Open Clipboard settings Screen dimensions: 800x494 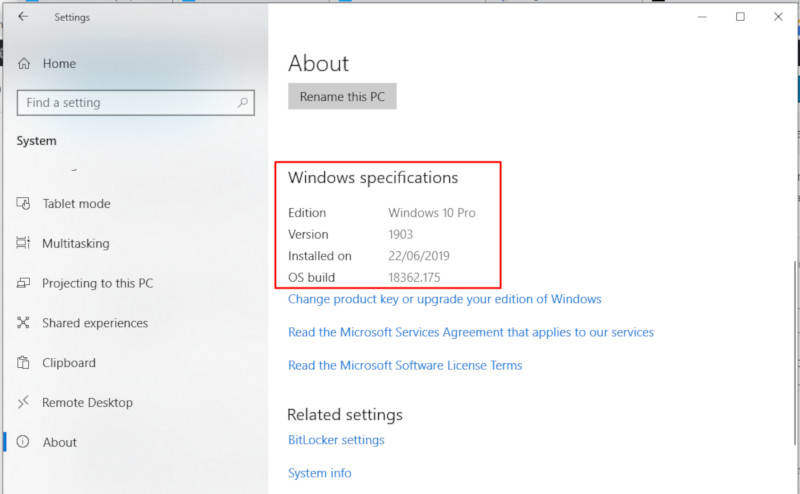(69, 363)
